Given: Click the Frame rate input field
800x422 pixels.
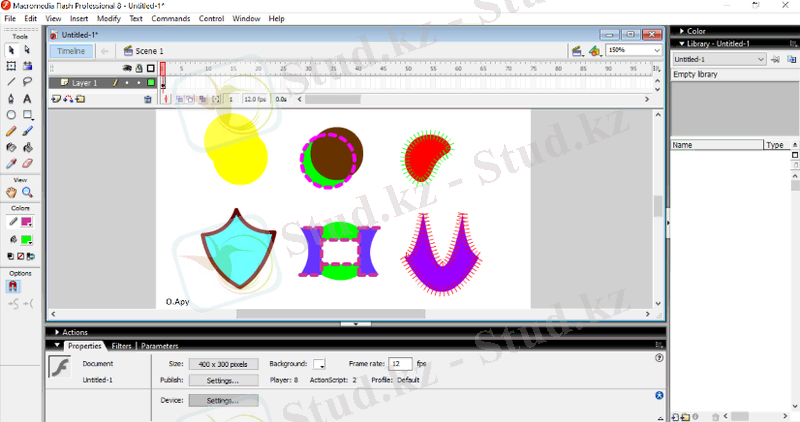Looking at the screenshot, I should pos(400,364).
